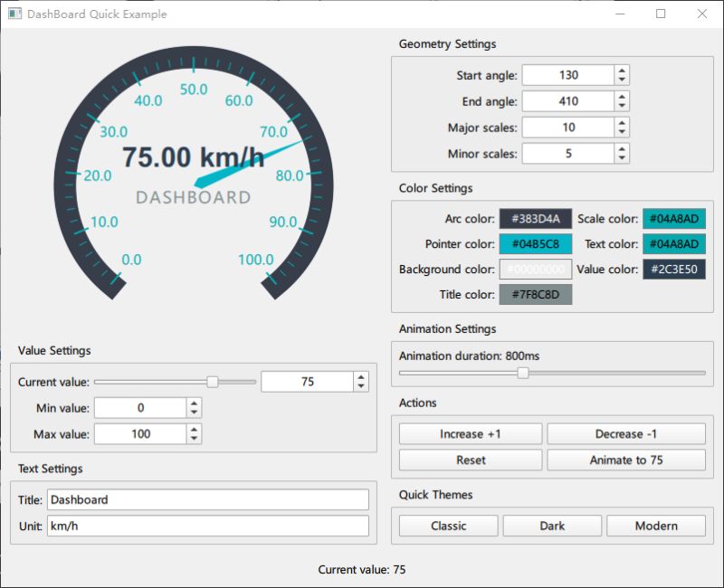
Task: Click the 100.0 gauge scale label
Action: pos(256,260)
